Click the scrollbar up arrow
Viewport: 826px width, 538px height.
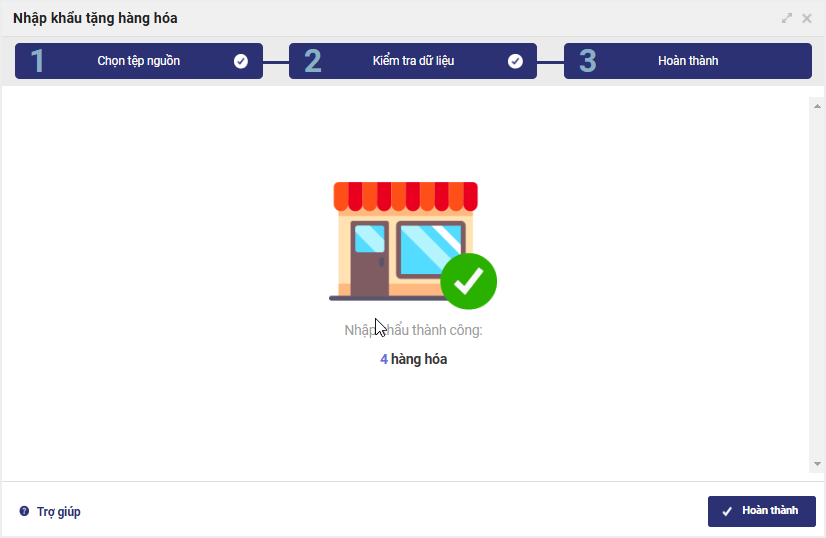tap(817, 106)
